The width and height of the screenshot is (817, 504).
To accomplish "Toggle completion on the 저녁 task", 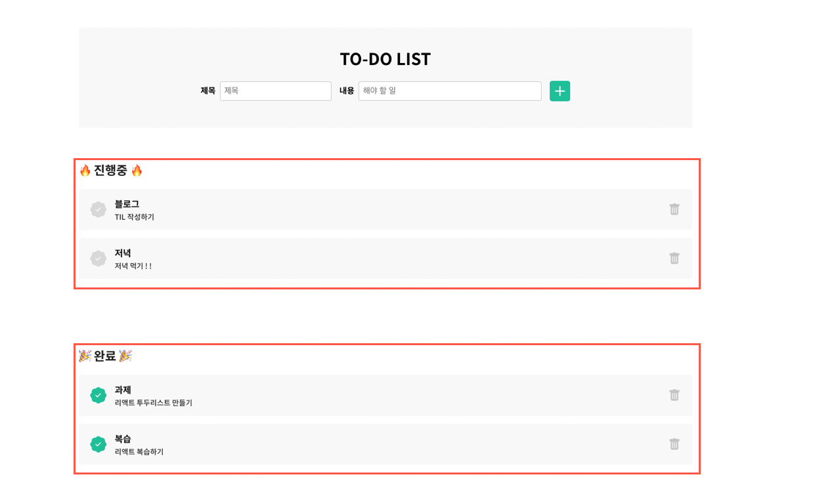I will point(99,259).
